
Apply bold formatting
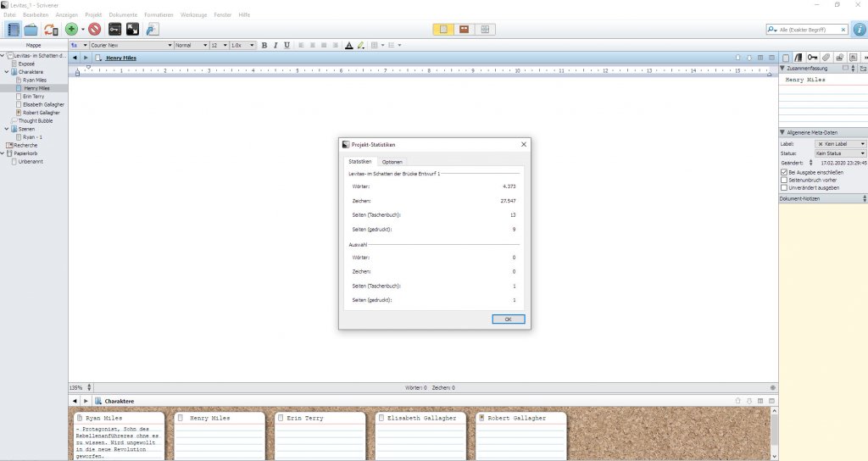click(264, 46)
